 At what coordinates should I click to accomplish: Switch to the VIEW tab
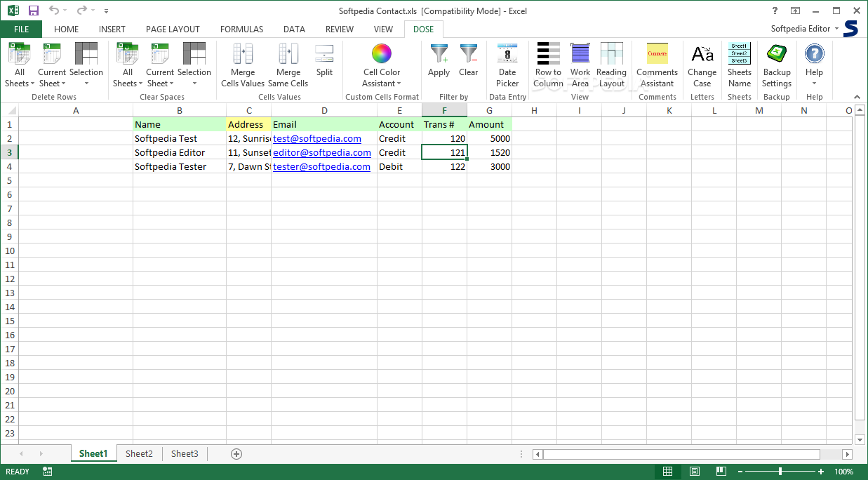click(383, 29)
